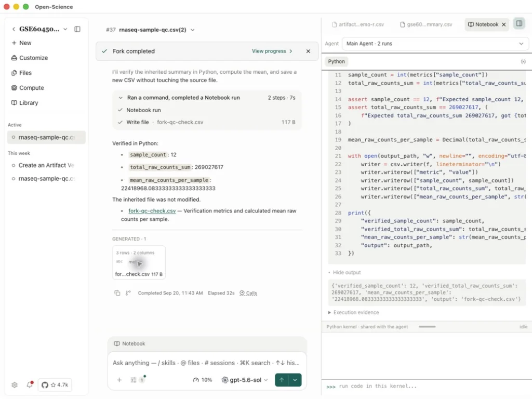Screen dimensions: 532x399
Task: Open Create an Artifact Ve session
Action: click(46, 165)
